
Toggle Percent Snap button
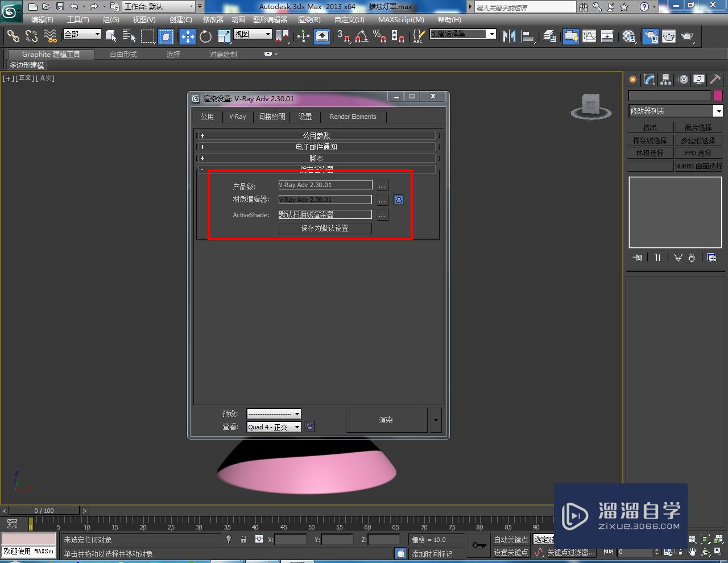[x=380, y=36]
